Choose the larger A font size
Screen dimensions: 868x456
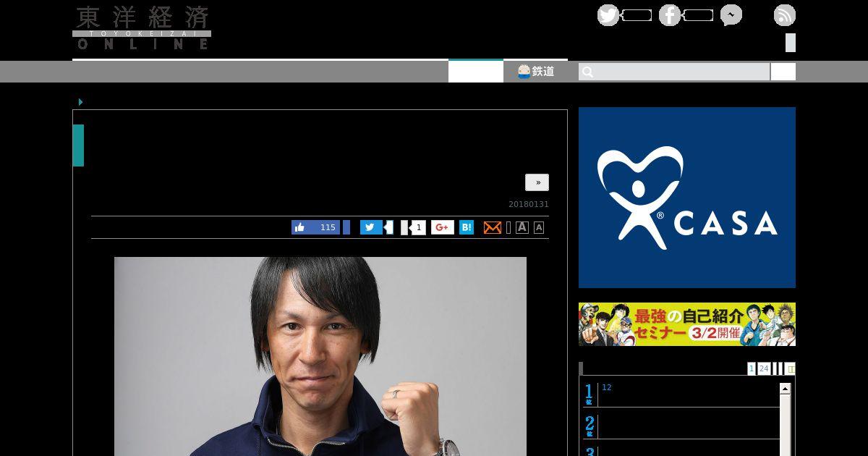pos(522,227)
